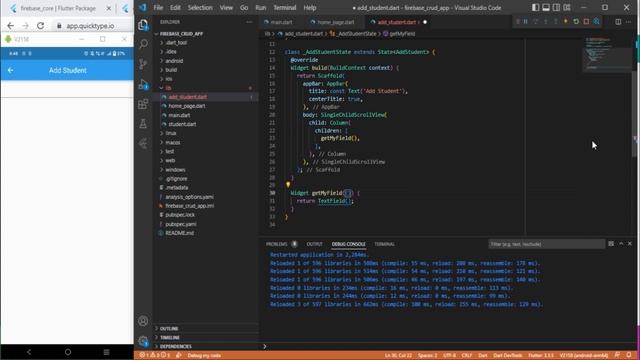Open the Manage gear icon

click(143, 341)
